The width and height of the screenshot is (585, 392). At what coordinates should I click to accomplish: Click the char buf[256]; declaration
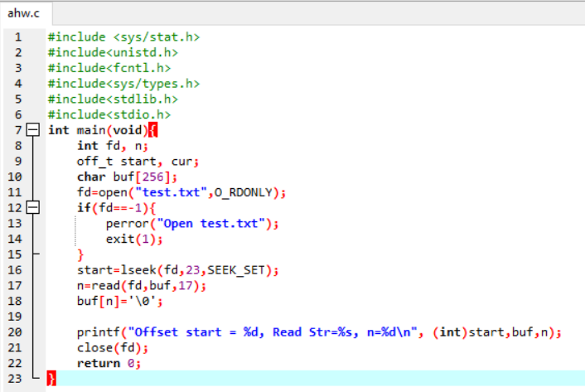(x=128, y=177)
